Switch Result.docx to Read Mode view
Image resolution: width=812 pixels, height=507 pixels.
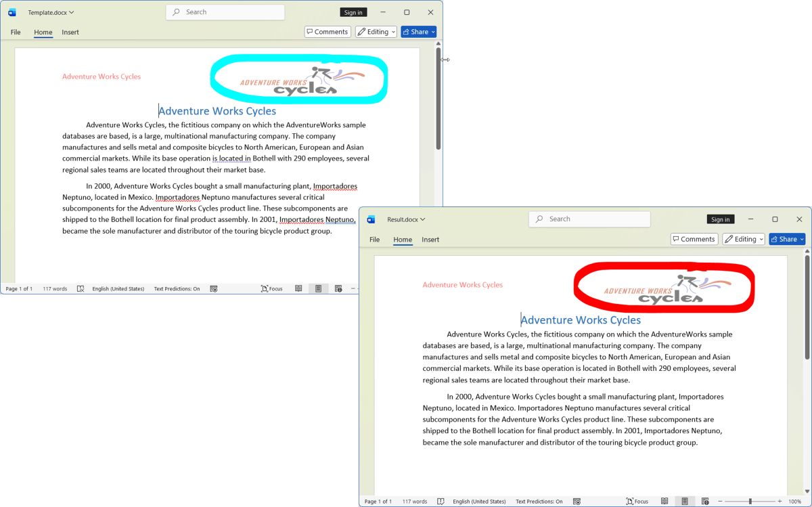664,502
